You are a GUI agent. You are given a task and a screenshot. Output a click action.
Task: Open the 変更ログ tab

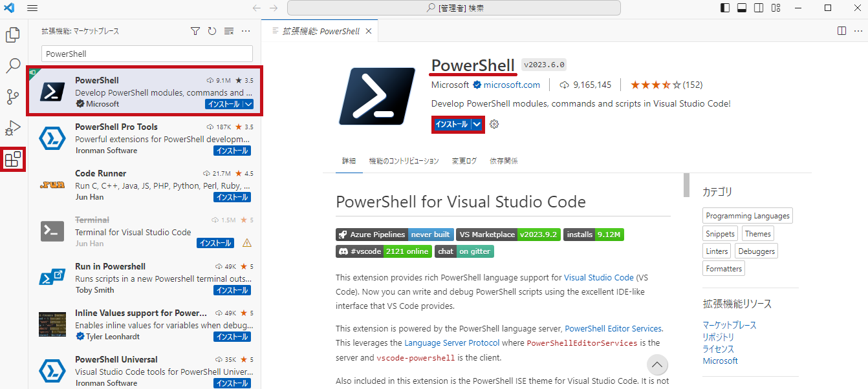tap(464, 161)
